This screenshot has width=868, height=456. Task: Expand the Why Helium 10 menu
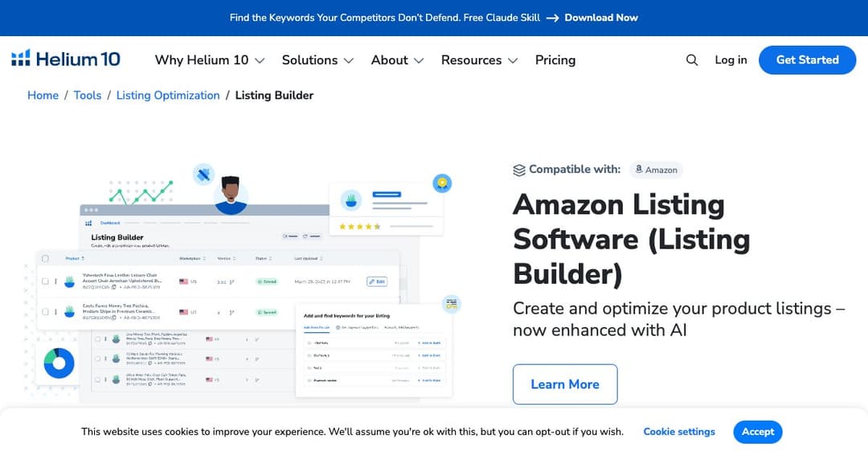(x=209, y=60)
